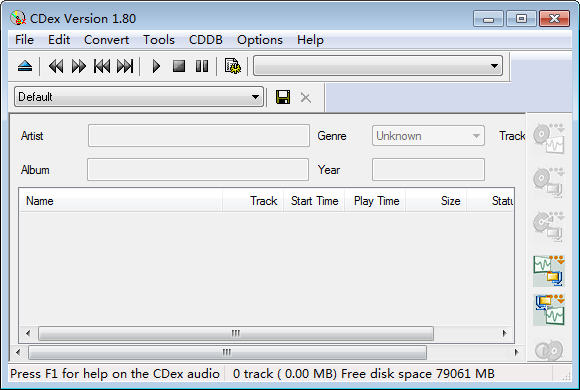Open the Convert menu

point(107,40)
